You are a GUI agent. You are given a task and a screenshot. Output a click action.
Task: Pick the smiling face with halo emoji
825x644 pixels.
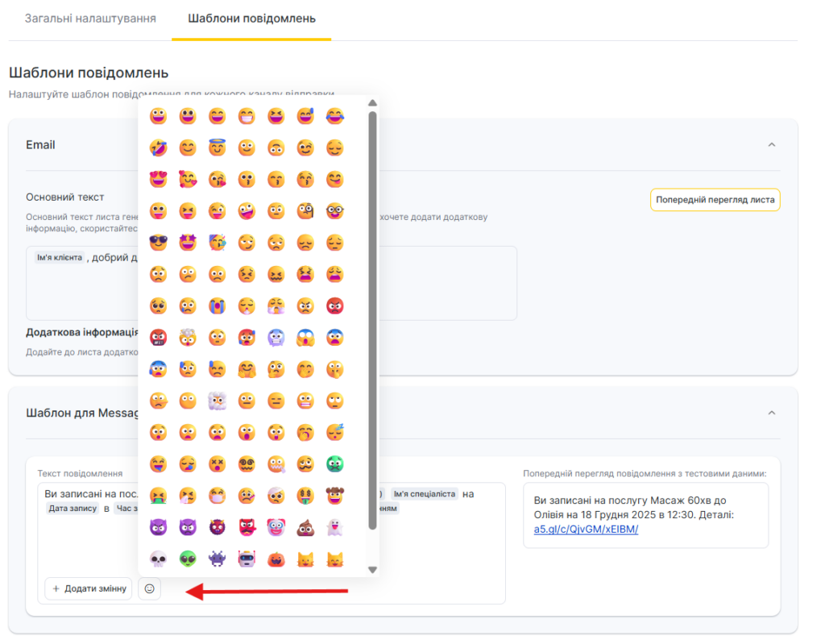click(x=217, y=147)
